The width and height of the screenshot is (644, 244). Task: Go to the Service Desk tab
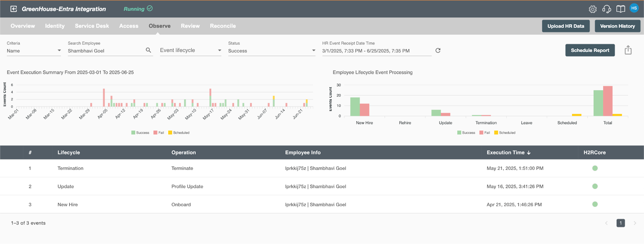(x=92, y=26)
